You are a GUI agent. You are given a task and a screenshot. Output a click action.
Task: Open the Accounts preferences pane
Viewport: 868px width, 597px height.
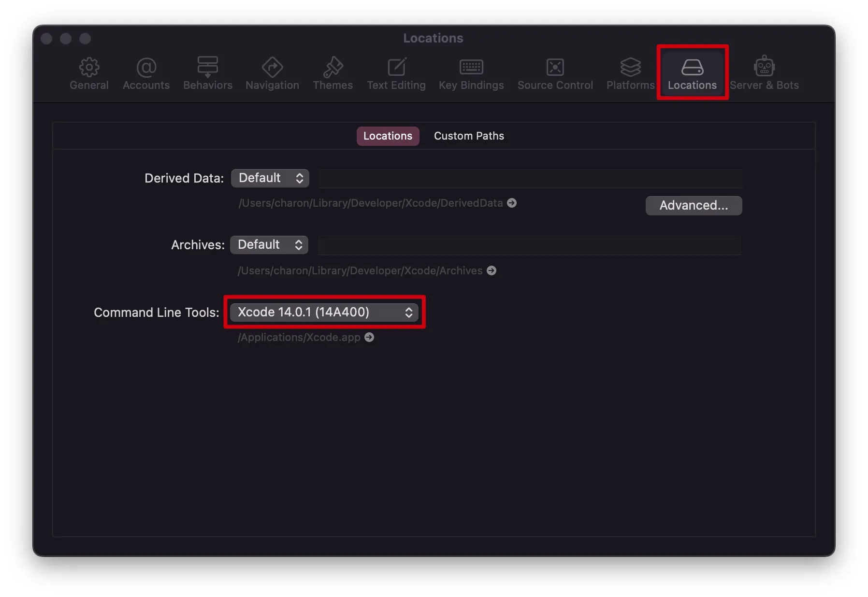click(146, 73)
